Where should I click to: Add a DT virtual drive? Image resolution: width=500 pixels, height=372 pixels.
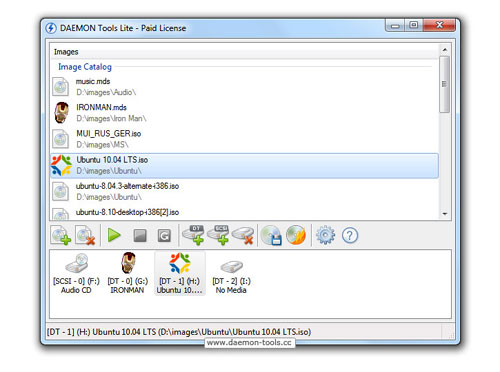(x=194, y=235)
